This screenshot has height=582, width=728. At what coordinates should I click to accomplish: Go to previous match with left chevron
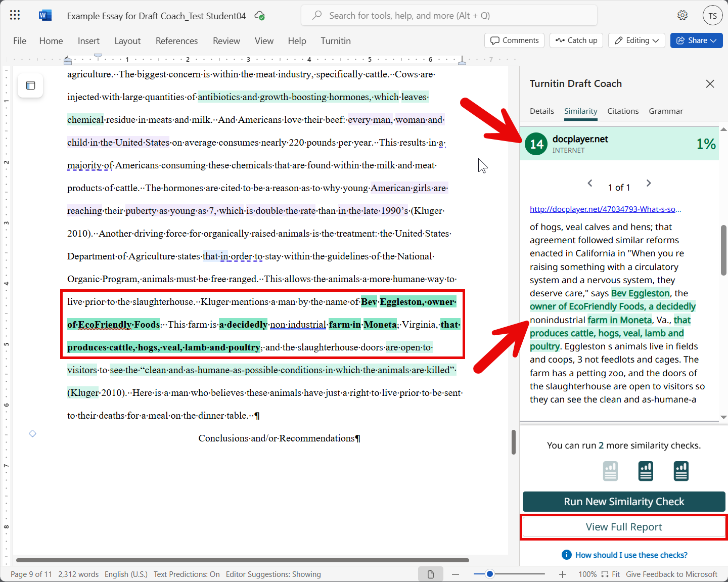pyautogui.click(x=590, y=183)
